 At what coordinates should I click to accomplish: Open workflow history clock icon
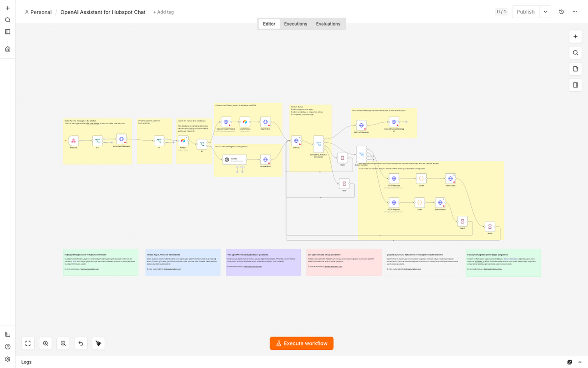click(x=562, y=12)
